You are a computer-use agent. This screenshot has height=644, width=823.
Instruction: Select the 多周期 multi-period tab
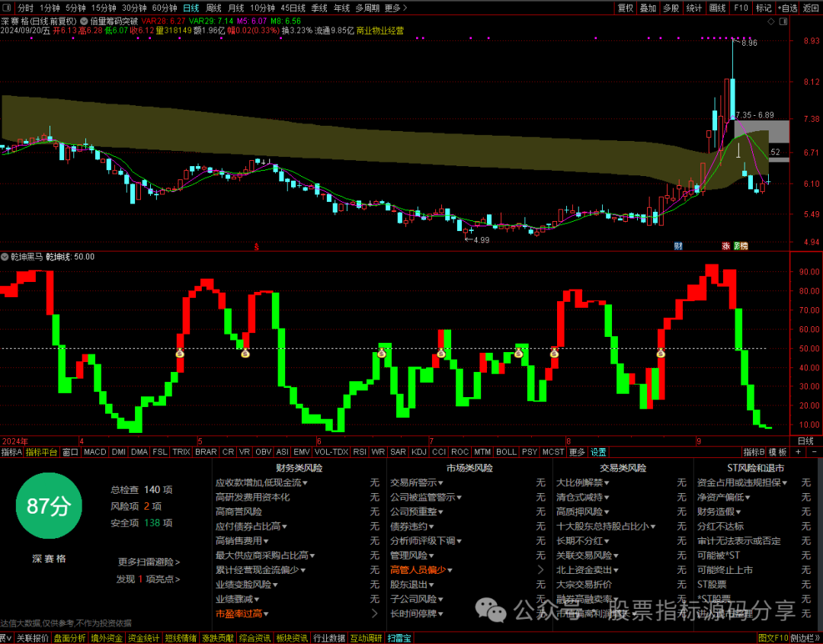(367, 8)
